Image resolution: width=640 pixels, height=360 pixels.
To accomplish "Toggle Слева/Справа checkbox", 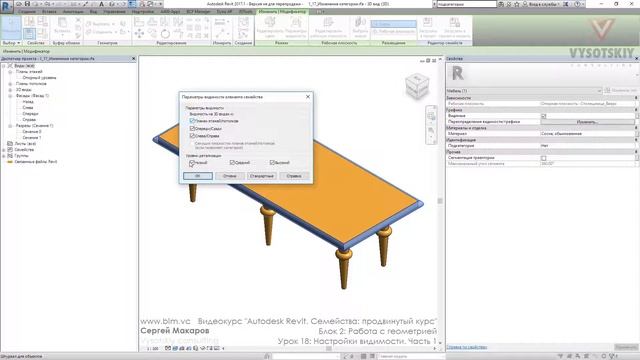I will [192, 136].
